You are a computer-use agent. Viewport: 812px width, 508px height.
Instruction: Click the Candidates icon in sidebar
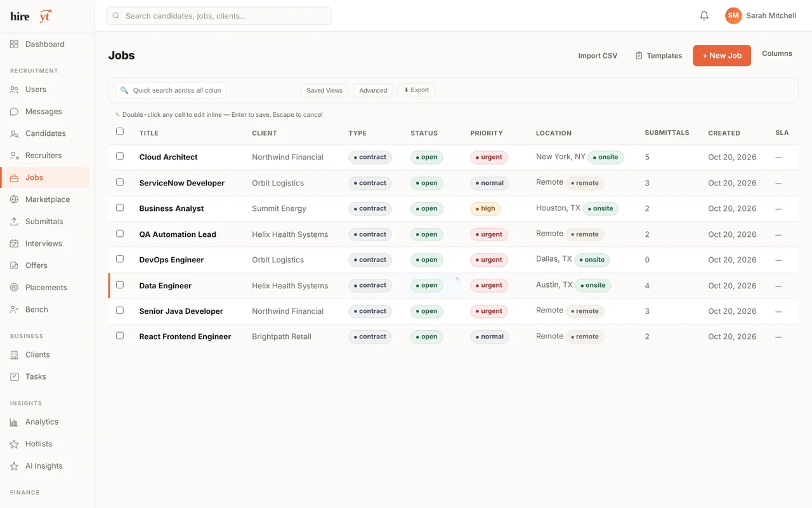(x=14, y=134)
